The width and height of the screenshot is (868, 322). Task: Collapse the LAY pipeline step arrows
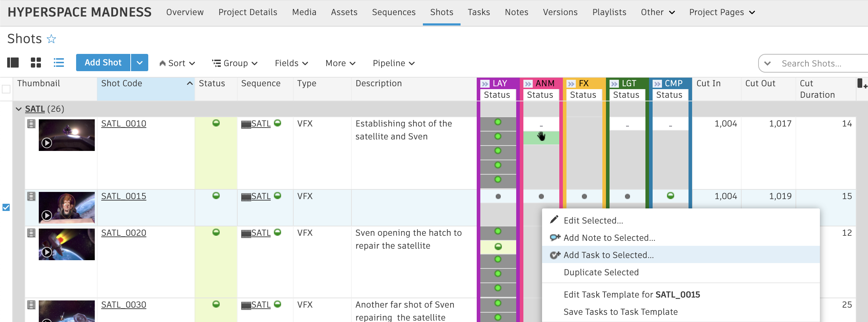(x=485, y=84)
